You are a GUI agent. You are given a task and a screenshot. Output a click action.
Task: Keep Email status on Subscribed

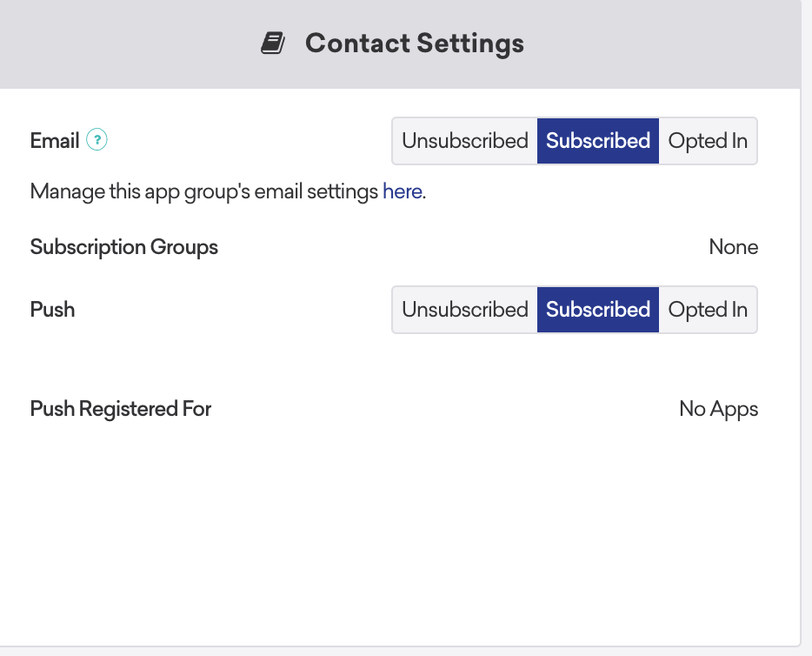[x=597, y=140]
